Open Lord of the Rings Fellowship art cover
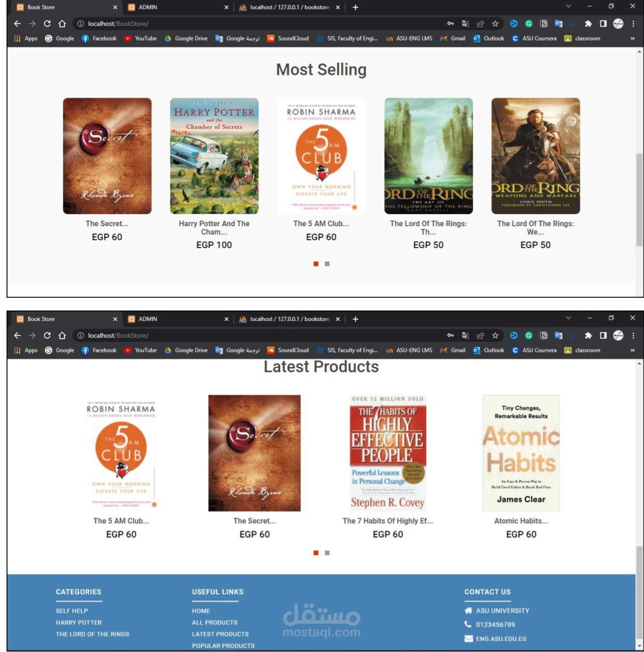The height and width of the screenshot is (652, 644). click(x=428, y=156)
